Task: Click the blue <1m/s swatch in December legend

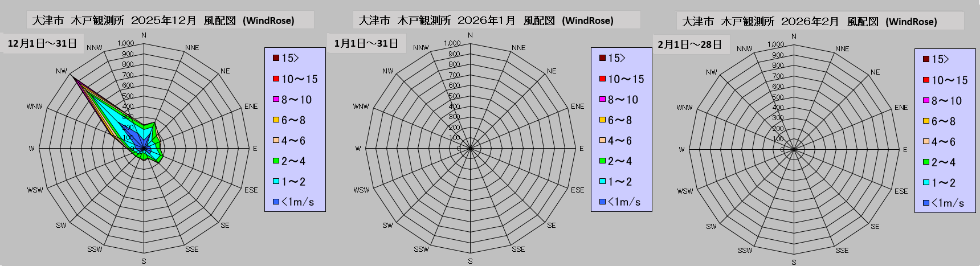Action: 276,202
